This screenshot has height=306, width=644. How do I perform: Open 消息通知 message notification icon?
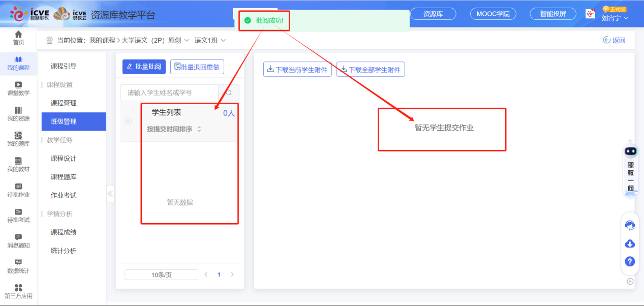click(x=18, y=242)
